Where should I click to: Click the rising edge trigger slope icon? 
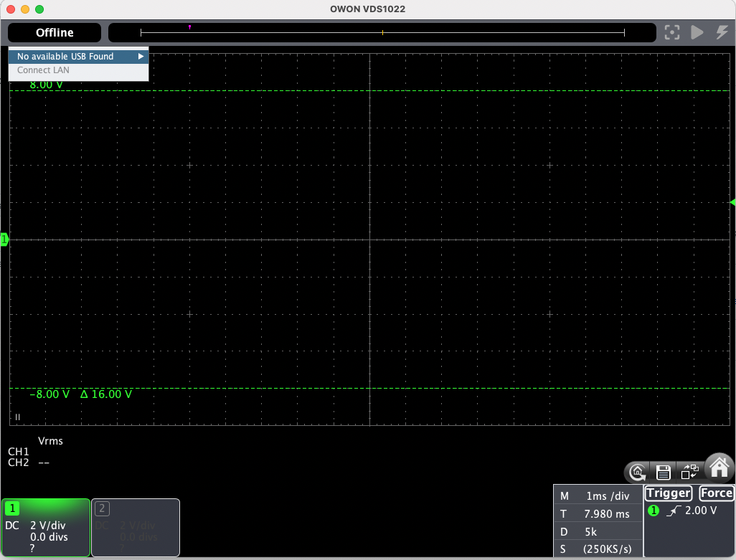(674, 511)
